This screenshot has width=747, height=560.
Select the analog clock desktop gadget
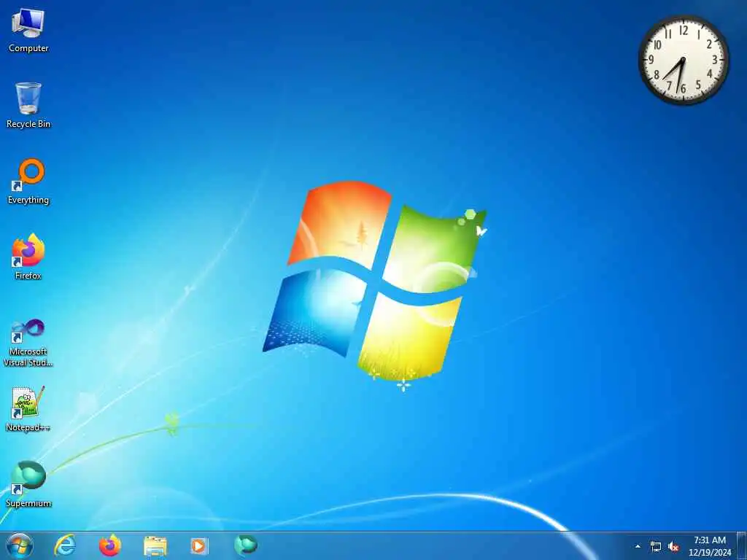tap(684, 60)
